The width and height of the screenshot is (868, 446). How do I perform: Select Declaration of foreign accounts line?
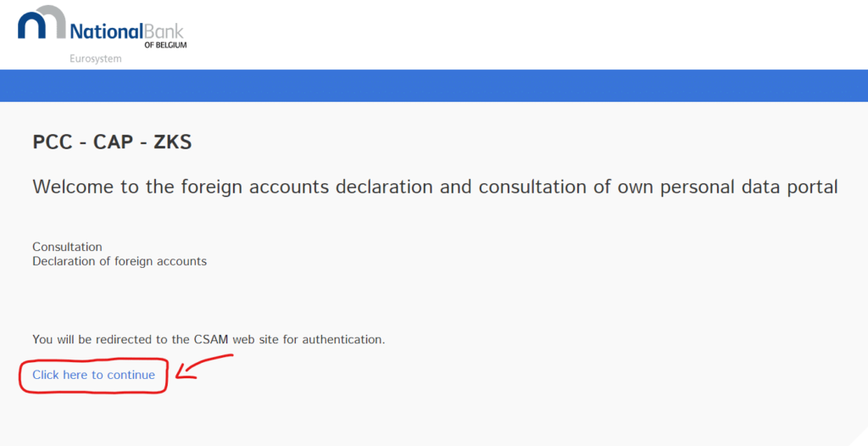[x=120, y=261]
